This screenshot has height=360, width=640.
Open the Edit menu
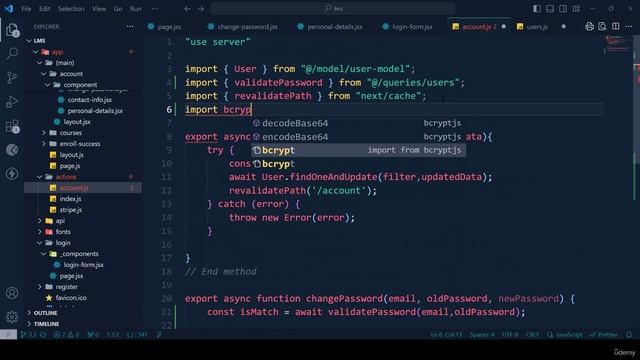(44, 9)
